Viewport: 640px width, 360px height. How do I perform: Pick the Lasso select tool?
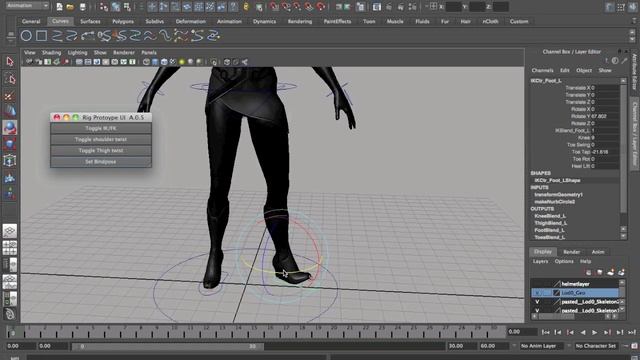(x=10, y=79)
